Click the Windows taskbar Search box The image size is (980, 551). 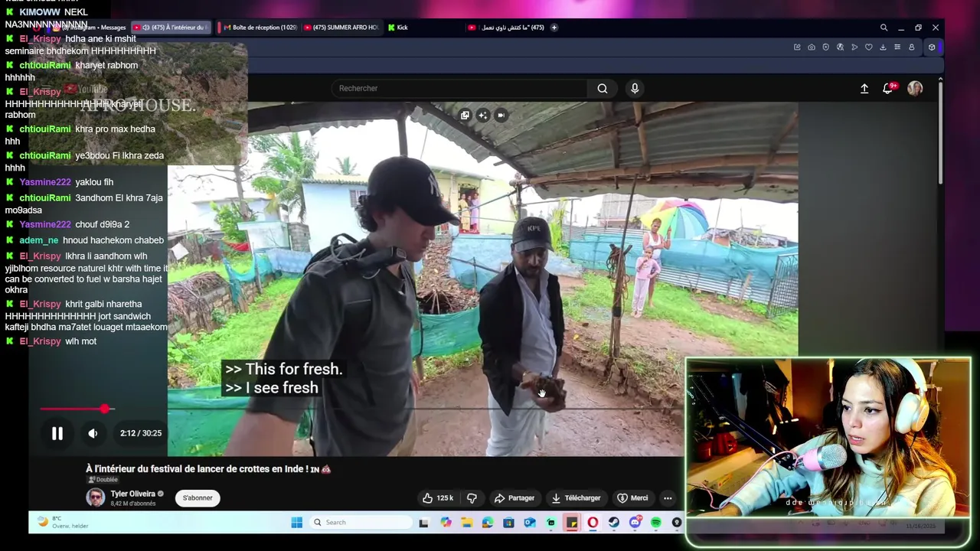point(363,523)
